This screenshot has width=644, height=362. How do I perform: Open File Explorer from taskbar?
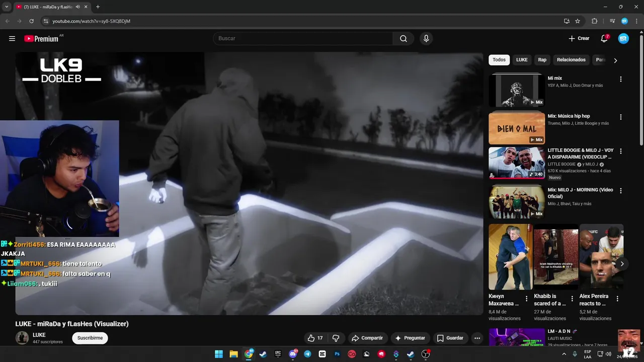point(233,354)
